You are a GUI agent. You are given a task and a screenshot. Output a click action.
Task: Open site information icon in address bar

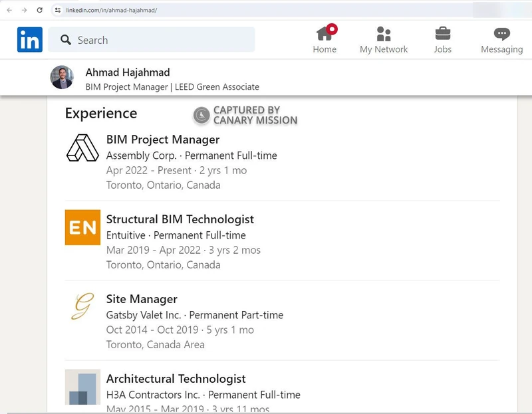click(58, 10)
